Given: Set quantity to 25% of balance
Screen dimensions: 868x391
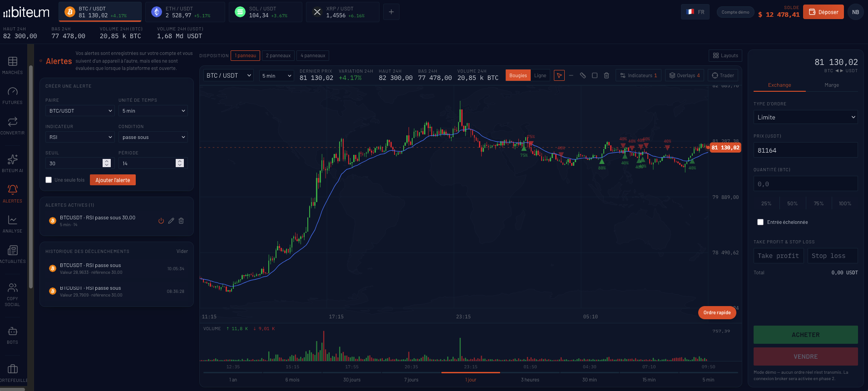Looking at the screenshot, I should tap(766, 203).
